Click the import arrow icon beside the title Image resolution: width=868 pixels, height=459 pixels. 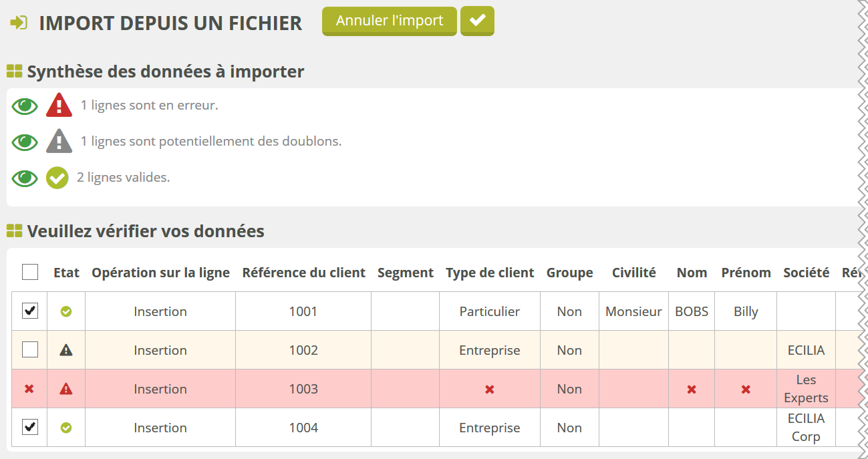pos(19,23)
